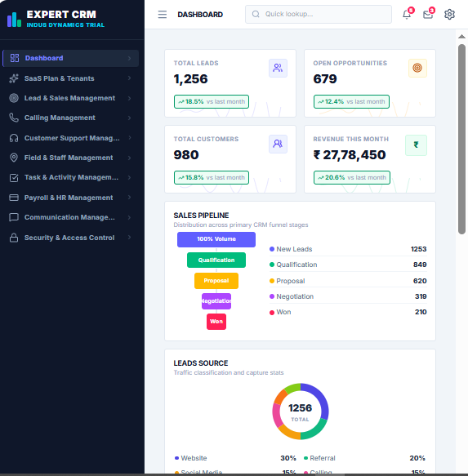Click the Open Opportunities target icon

pos(417,68)
